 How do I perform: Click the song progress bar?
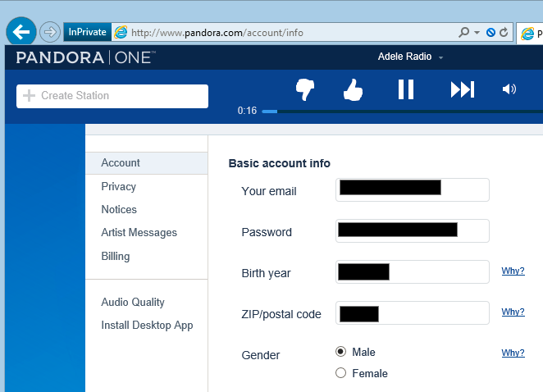(402, 111)
